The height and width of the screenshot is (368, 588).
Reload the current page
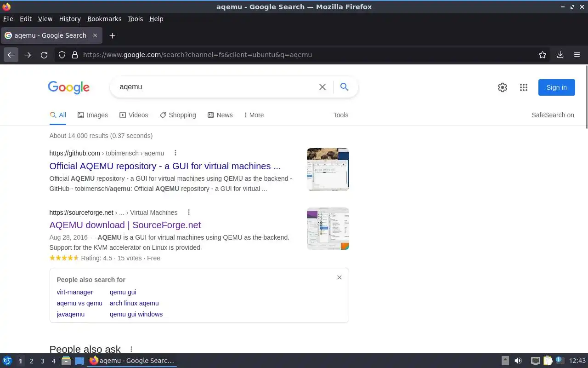click(x=44, y=55)
